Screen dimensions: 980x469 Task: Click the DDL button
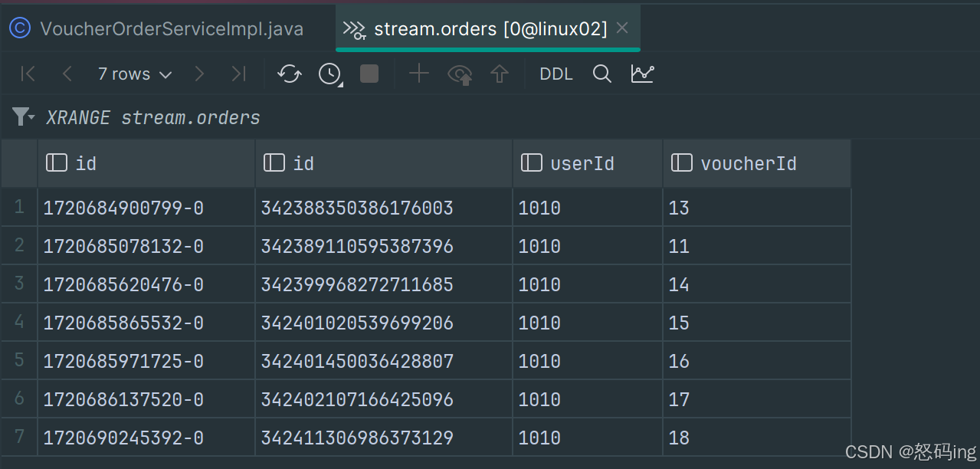556,74
